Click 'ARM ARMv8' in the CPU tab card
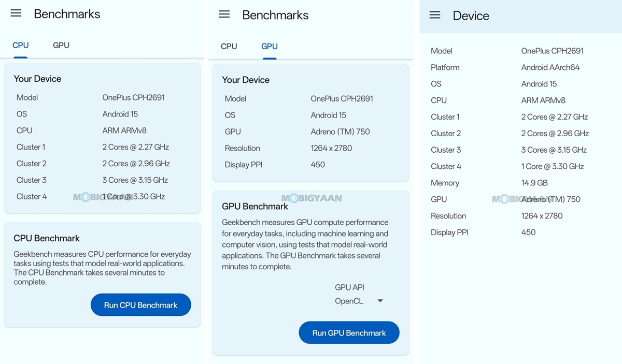The height and width of the screenshot is (364, 622). [x=124, y=130]
